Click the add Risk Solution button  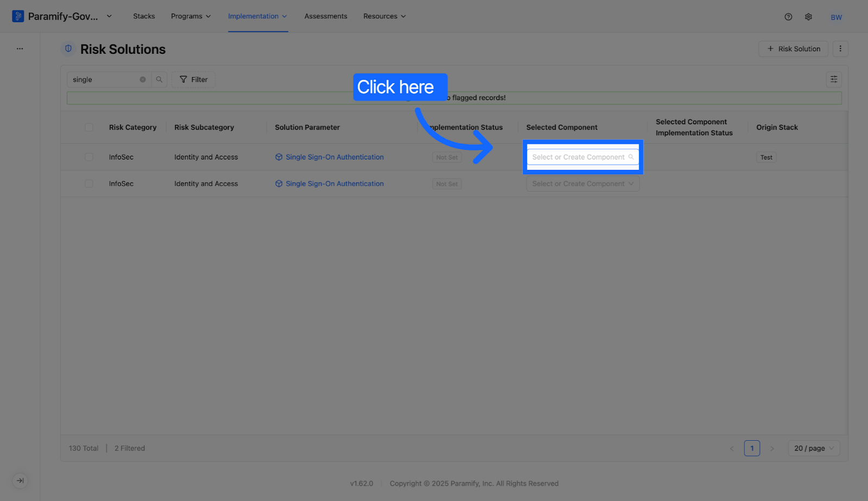point(793,49)
